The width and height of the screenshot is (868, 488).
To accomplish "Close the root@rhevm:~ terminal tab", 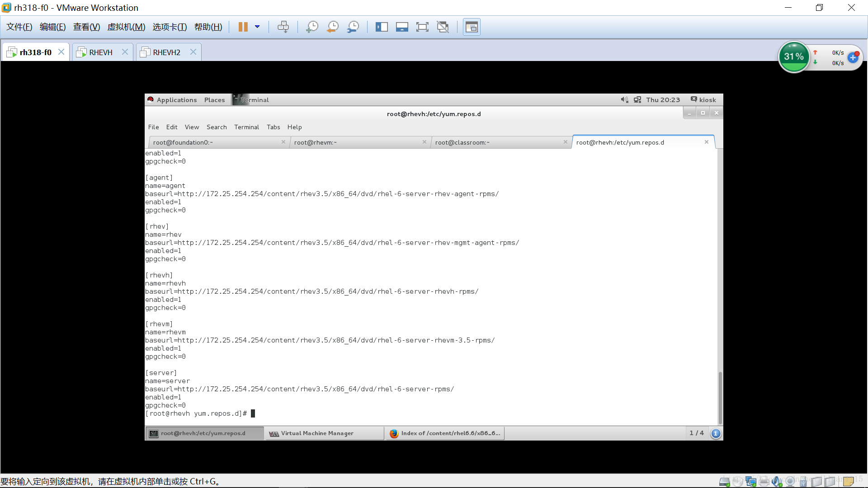I will click(425, 142).
